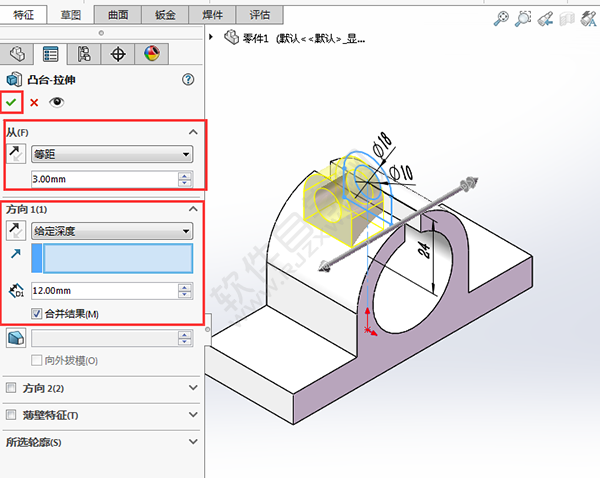Expand the 零件1 tree node
600x478 pixels.
pos(212,37)
